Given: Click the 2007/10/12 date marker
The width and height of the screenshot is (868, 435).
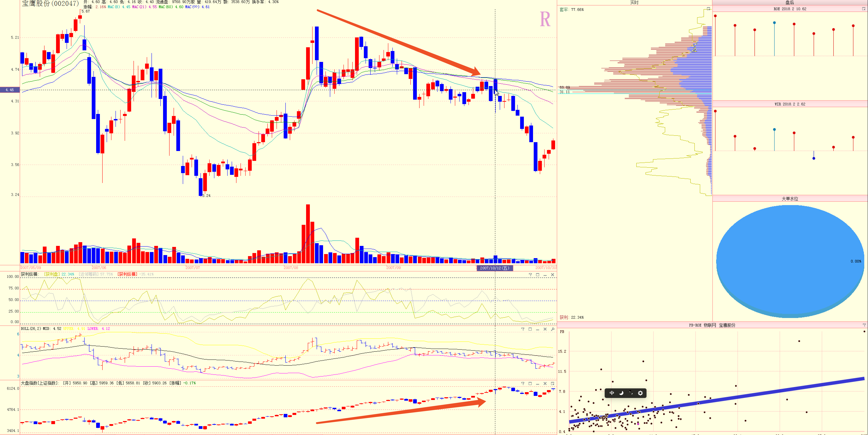Looking at the screenshot, I should click(x=495, y=268).
